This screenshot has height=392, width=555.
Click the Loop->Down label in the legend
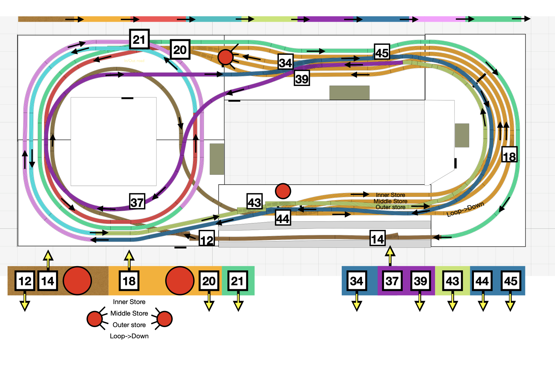point(129,336)
